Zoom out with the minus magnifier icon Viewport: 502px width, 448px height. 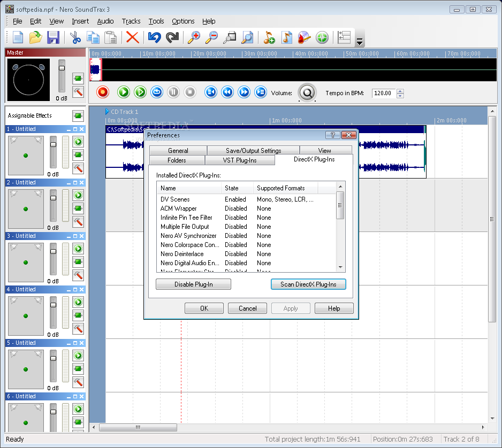211,38
